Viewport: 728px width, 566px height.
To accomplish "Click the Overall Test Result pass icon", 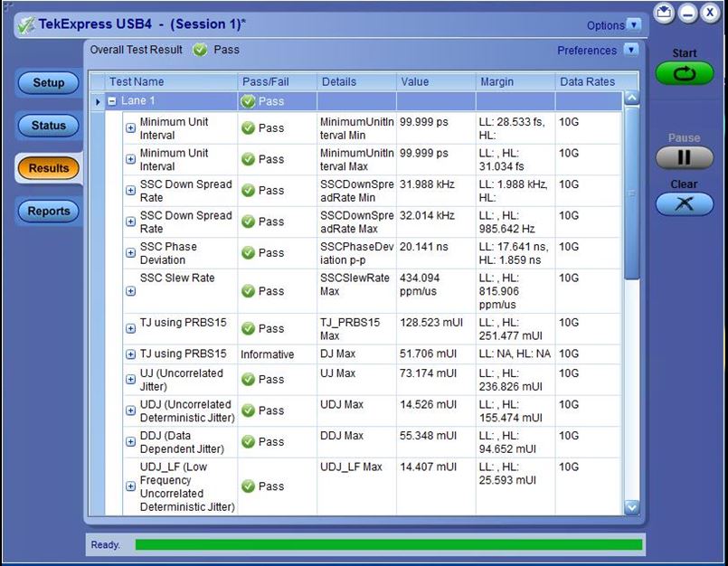I will (200, 51).
